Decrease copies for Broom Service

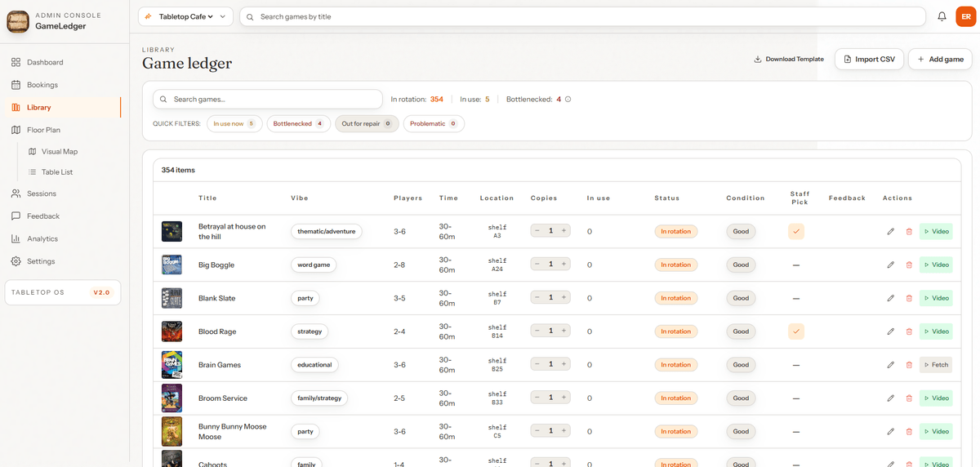click(x=537, y=398)
